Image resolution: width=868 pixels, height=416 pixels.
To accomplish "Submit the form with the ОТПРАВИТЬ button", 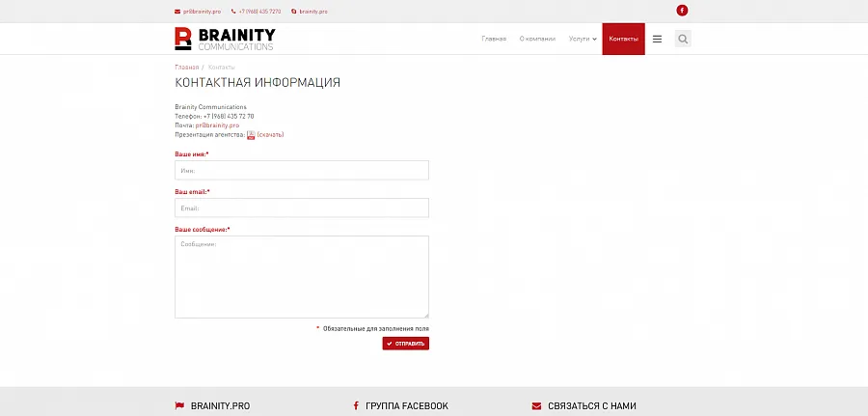I will pyautogui.click(x=406, y=344).
